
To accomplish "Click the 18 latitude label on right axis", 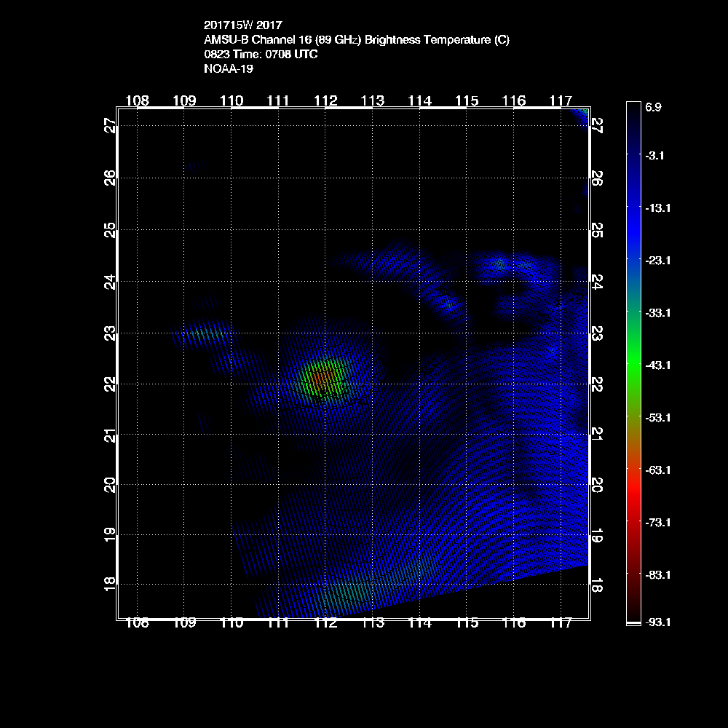I will (596, 585).
